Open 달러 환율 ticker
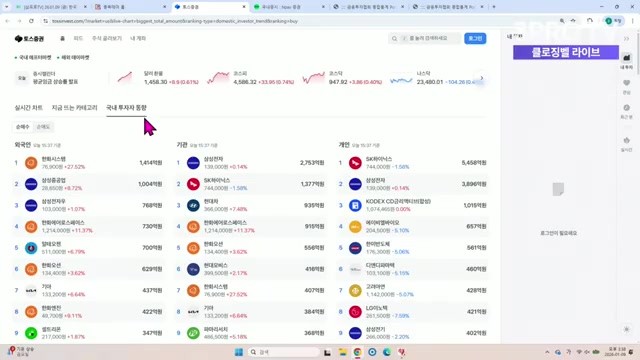Screen dimensions: 640x360 point(158,78)
